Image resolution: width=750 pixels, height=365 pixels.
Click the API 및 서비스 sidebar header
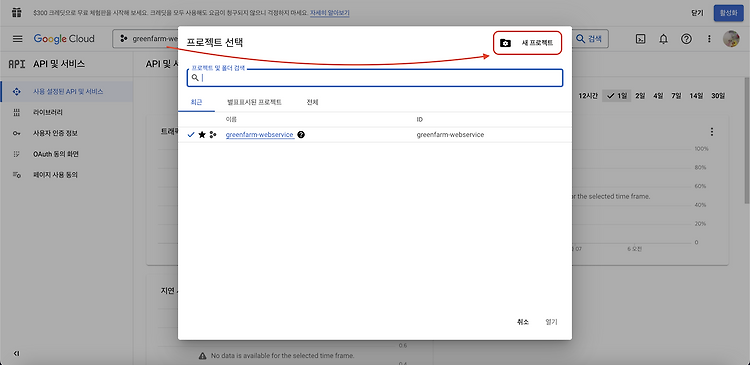tap(59, 64)
